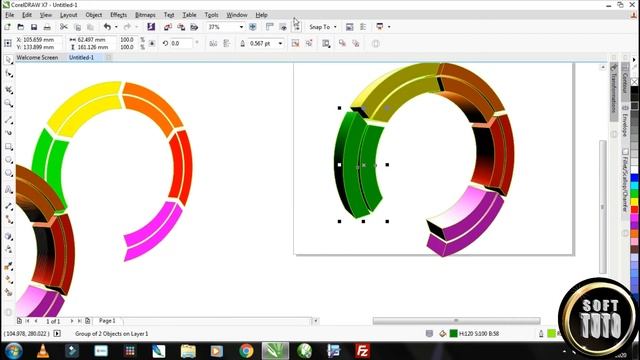
Task: Click the Mirror horizontally icon
Action: pyautogui.click(x=213, y=43)
